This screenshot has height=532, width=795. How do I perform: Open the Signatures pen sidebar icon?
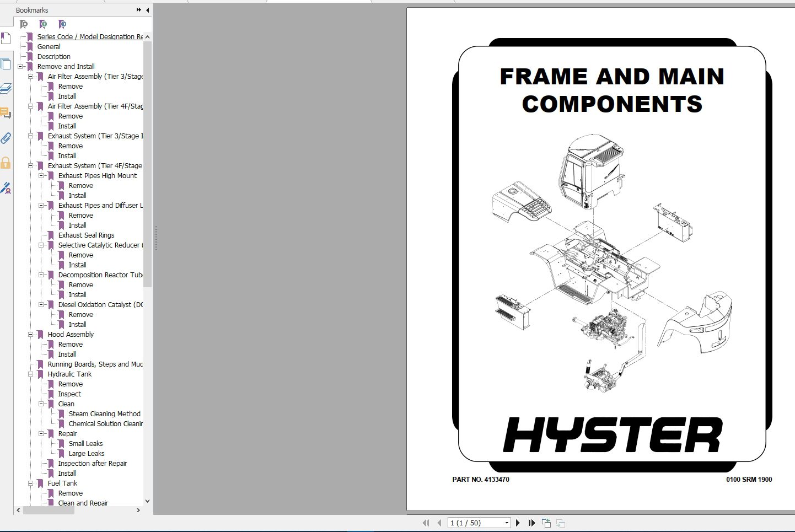tap(6, 188)
